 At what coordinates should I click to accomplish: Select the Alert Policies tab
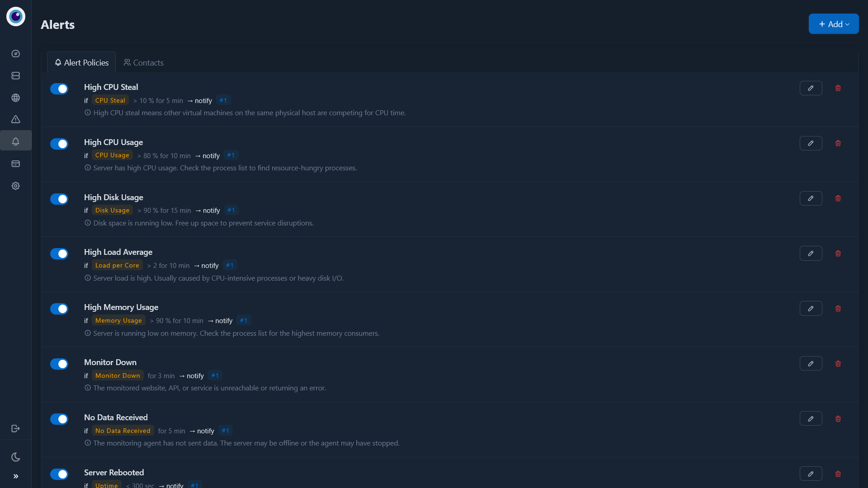click(81, 62)
